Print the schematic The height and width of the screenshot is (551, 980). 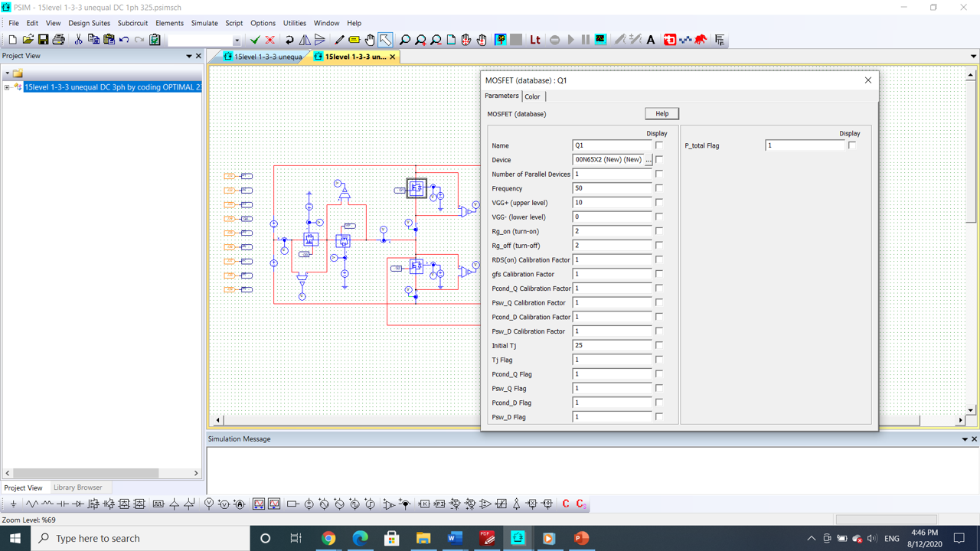[x=58, y=40]
